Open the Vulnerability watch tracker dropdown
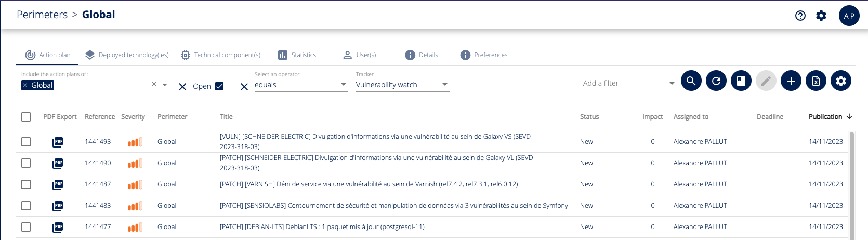Screen dimensions: 868x240 444,85
